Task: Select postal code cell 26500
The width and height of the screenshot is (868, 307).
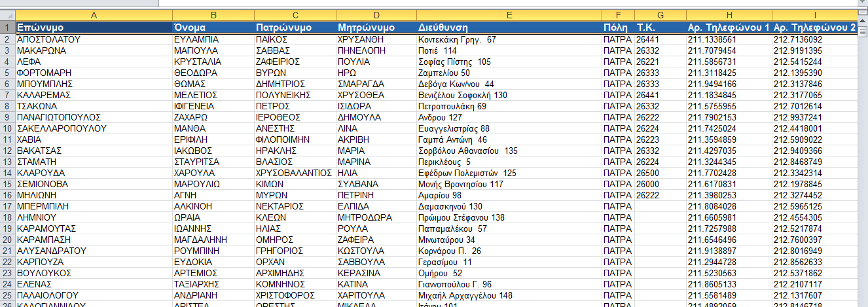Action: click(x=660, y=173)
